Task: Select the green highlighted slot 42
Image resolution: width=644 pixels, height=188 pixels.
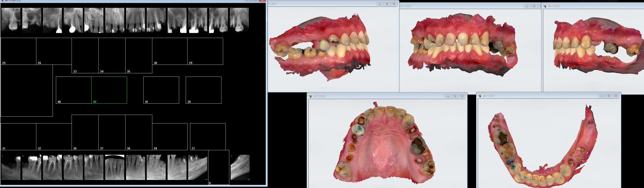Action: click(109, 90)
